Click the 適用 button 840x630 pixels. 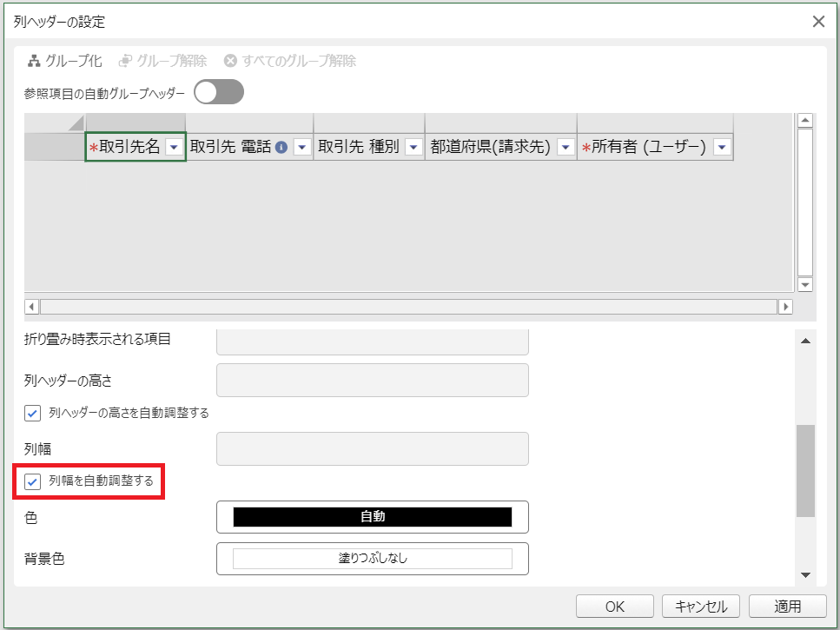(x=788, y=607)
